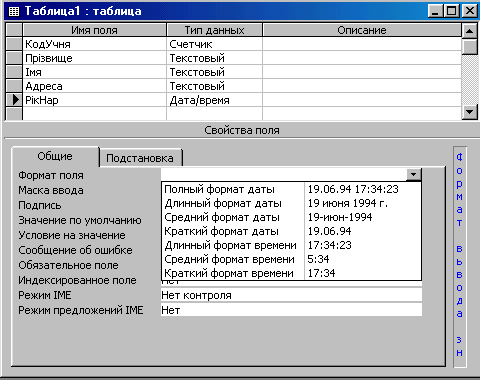Choose Длинный формат даты option

(291, 203)
